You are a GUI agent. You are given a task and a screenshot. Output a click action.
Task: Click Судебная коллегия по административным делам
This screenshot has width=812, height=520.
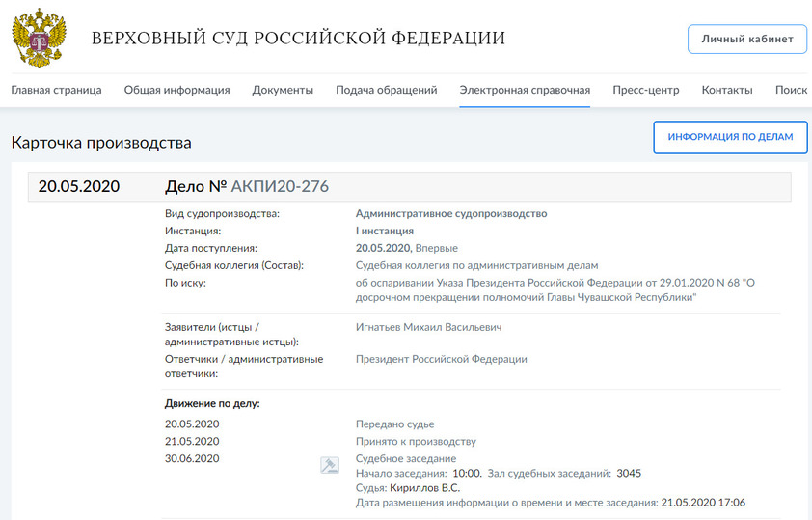476,265
